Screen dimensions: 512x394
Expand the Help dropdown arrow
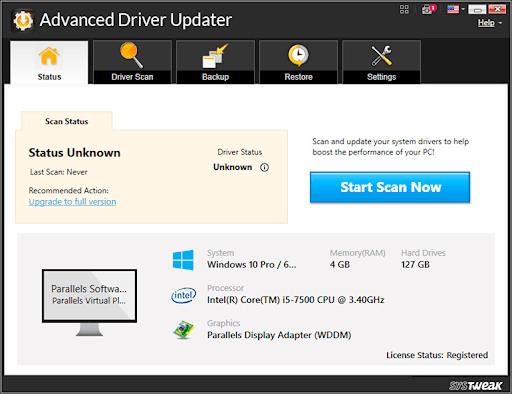[x=500, y=23]
